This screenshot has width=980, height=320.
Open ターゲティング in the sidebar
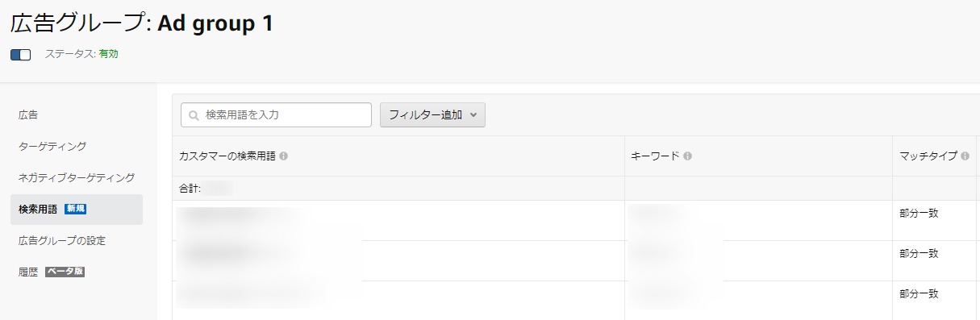point(52,146)
